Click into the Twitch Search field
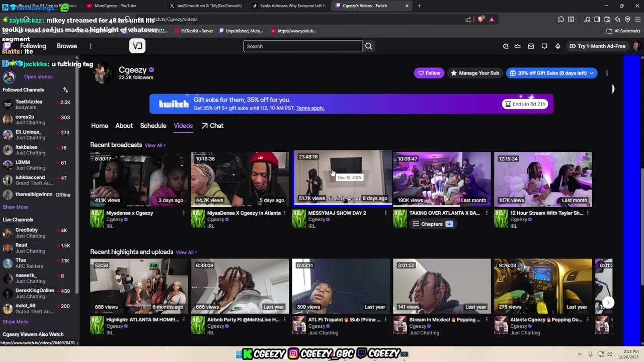 (x=302, y=46)
